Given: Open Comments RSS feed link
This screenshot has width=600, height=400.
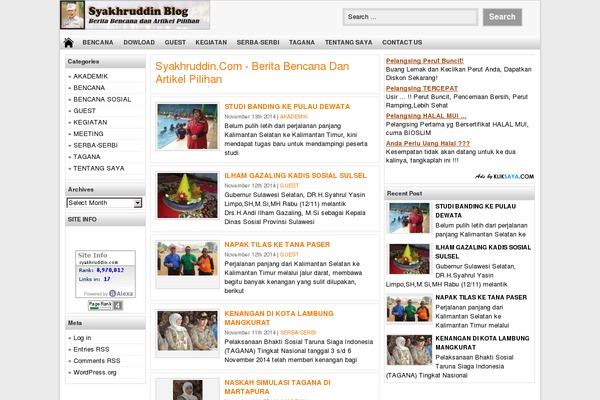Looking at the screenshot, I should coord(97,361).
